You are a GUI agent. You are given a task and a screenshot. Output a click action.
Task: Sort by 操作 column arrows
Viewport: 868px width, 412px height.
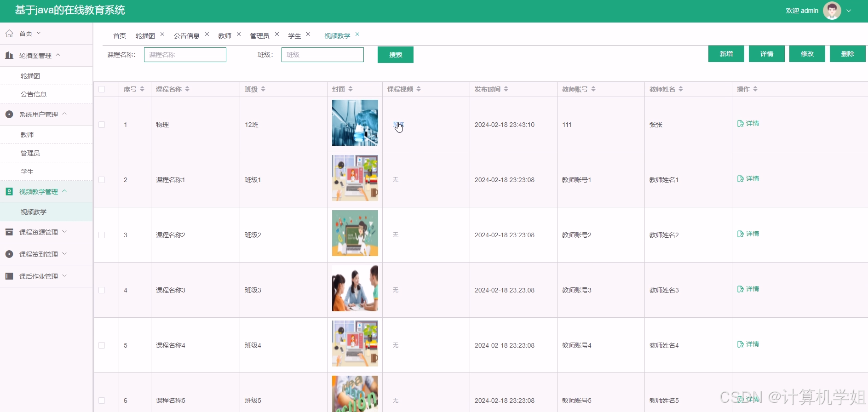[755, 89]
